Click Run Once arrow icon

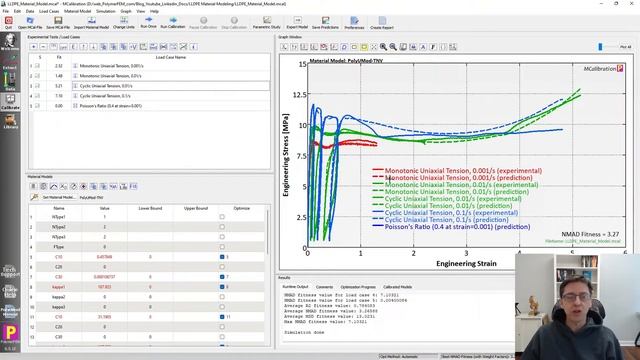[149, 22]
